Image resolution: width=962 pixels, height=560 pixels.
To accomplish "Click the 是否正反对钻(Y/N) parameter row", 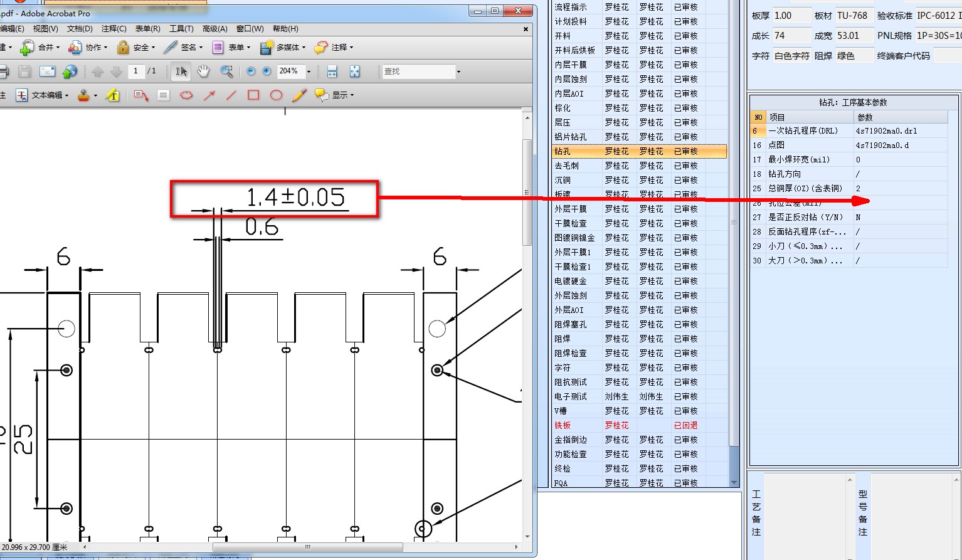I will pyautogui.click(x=849, y=217).
